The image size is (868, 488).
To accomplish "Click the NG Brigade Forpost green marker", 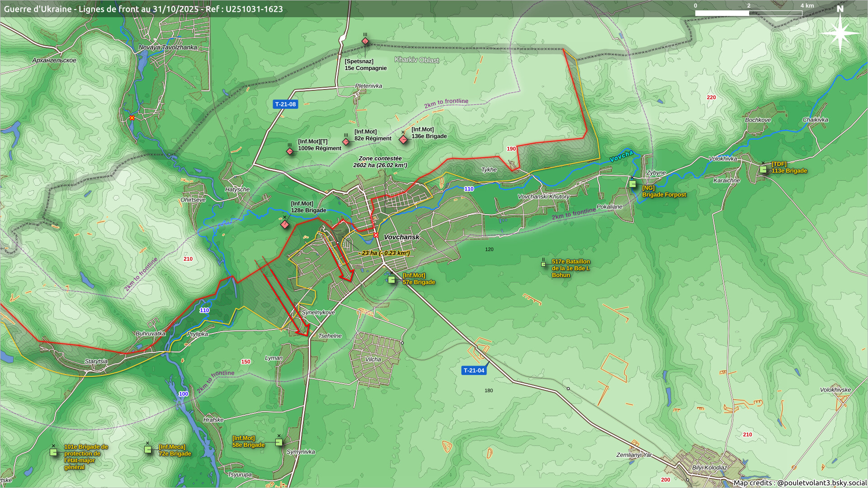I will tap(632, 184).
